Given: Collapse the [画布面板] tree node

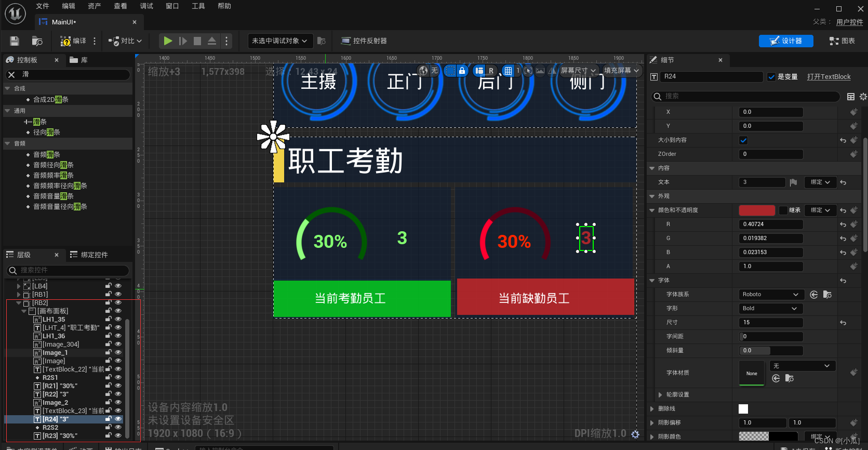Looking at the screenshot, I should click(24, 311).
